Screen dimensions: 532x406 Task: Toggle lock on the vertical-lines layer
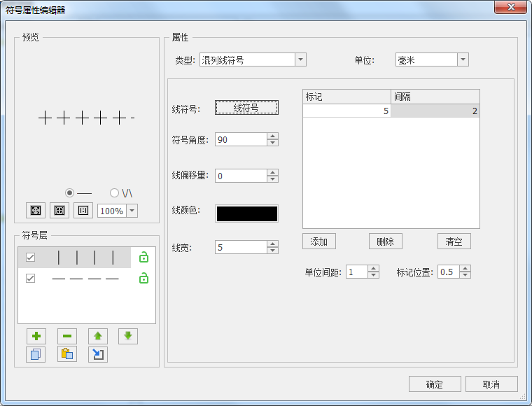click(x=143, y=258)
